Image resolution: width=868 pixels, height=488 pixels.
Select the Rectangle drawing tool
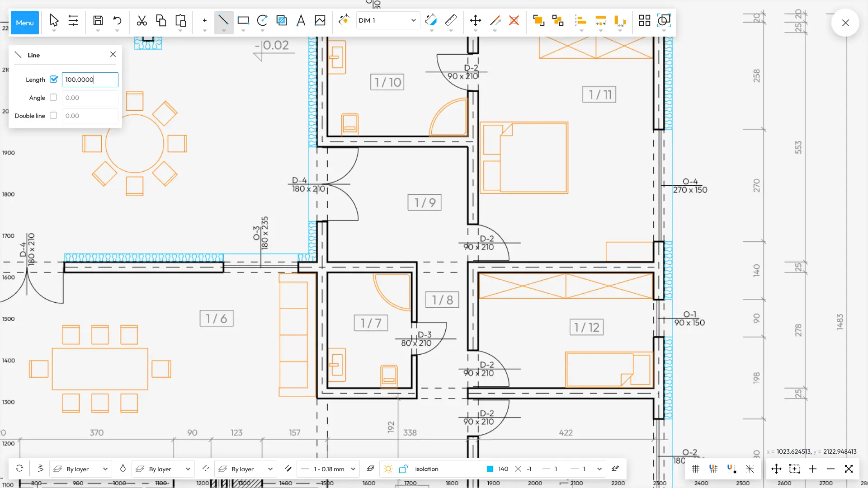click(x=243, y=20)
